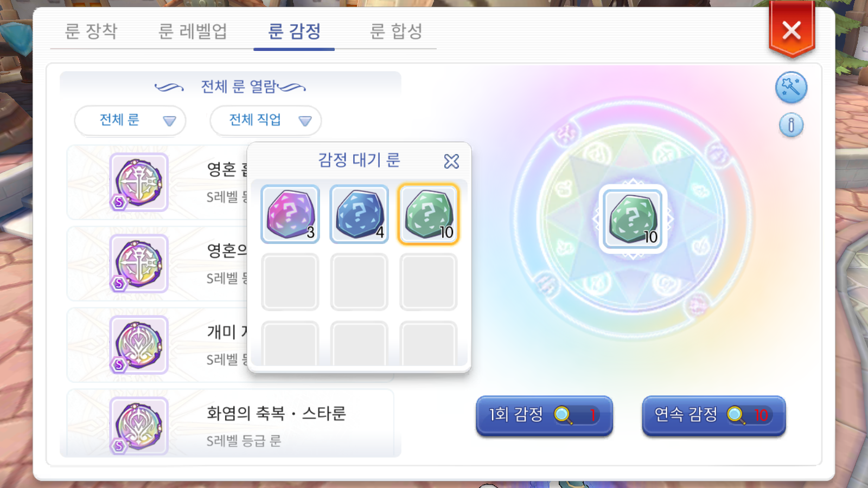Select the blue unidentified rune with count 4
The height and width of the screenshot is (488, 868).
[359, 214]
